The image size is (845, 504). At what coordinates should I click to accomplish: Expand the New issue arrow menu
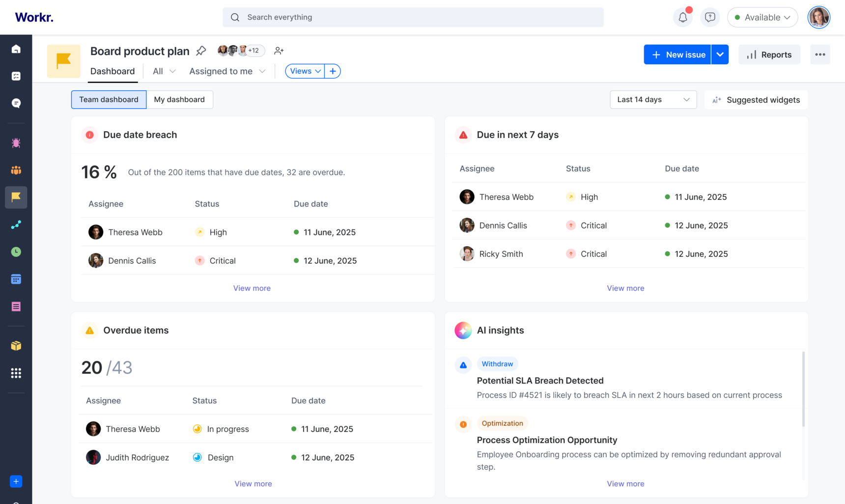click(720, 55)
